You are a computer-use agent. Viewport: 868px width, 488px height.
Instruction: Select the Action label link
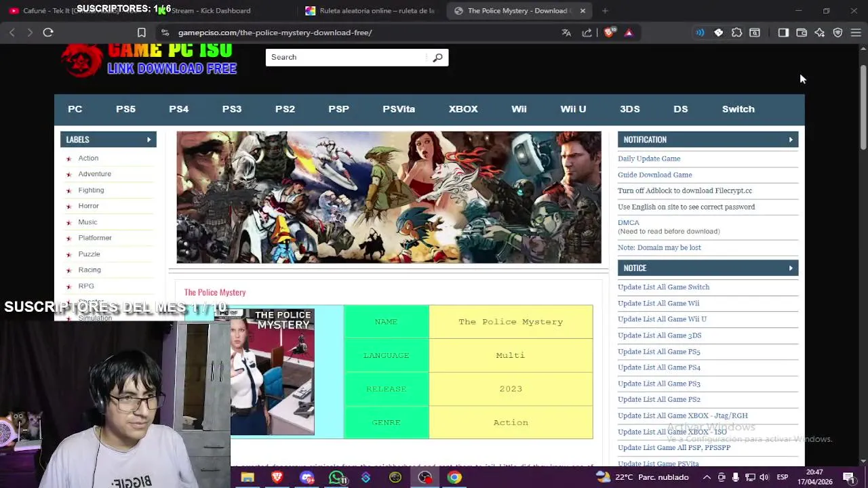pyautogui.click(x=88, y=158)
